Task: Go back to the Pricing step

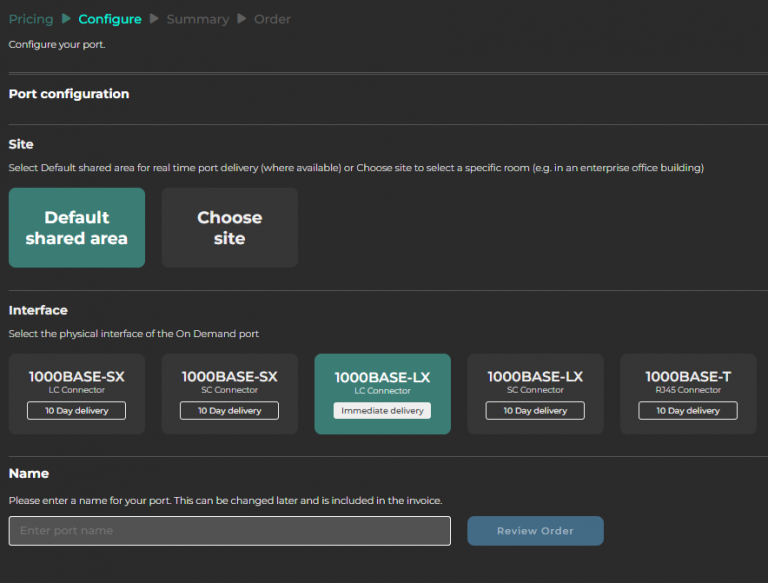Action: [x=31, y=19]
